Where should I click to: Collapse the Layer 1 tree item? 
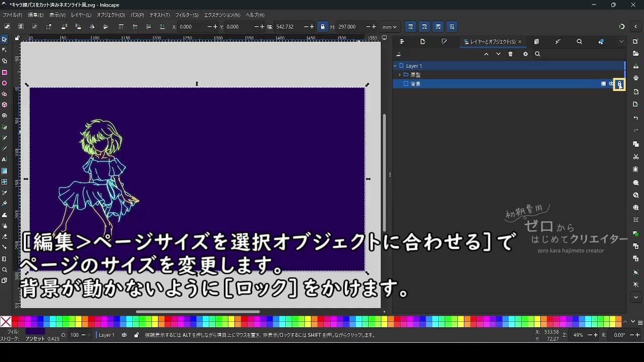[x=395, y=66]
